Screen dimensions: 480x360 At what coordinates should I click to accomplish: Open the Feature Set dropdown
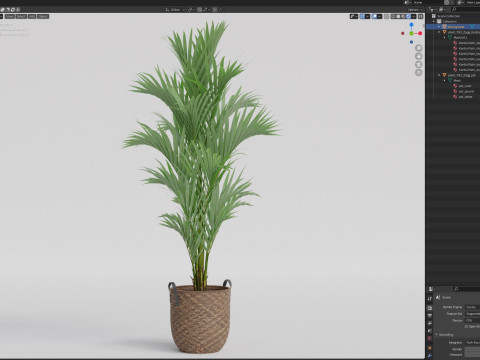(472, 314)
